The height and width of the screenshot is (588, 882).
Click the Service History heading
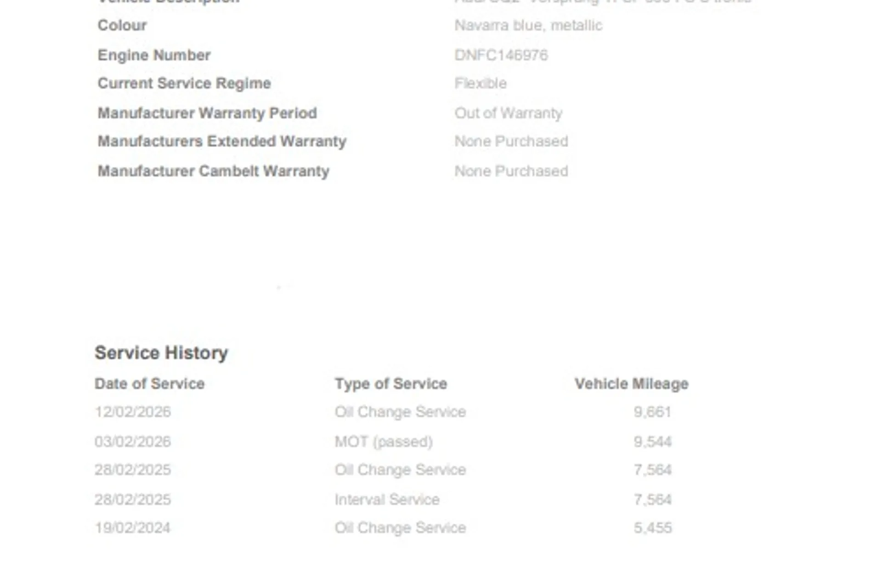point(161,353)
